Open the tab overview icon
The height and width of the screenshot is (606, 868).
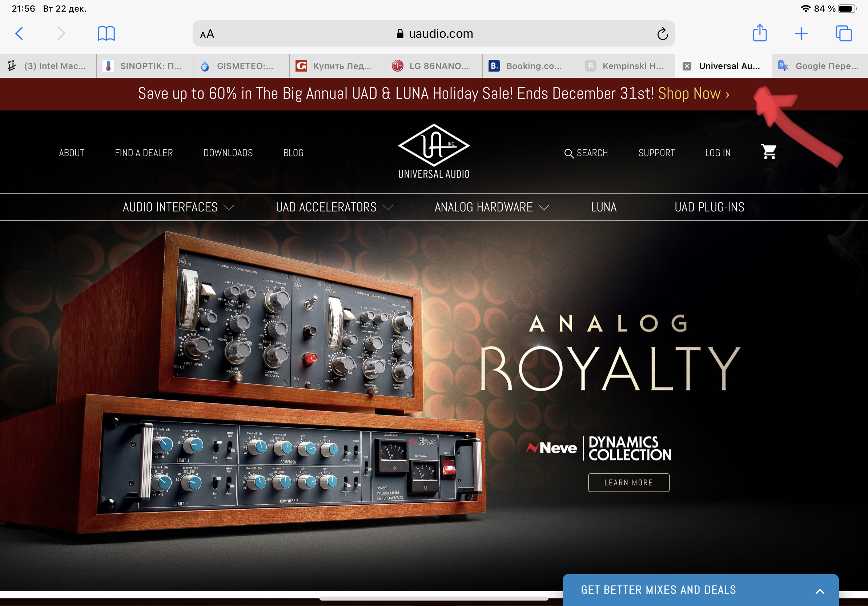(843, 34)
